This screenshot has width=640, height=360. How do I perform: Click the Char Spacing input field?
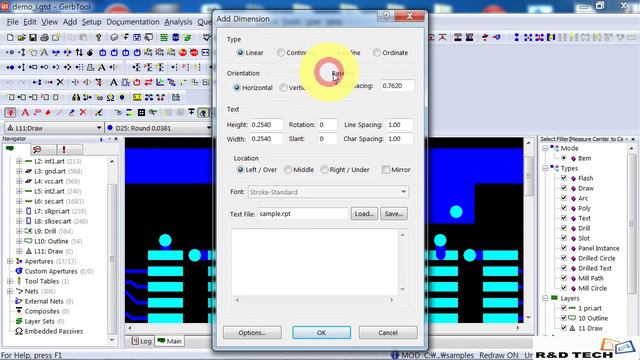click(399, 139)
